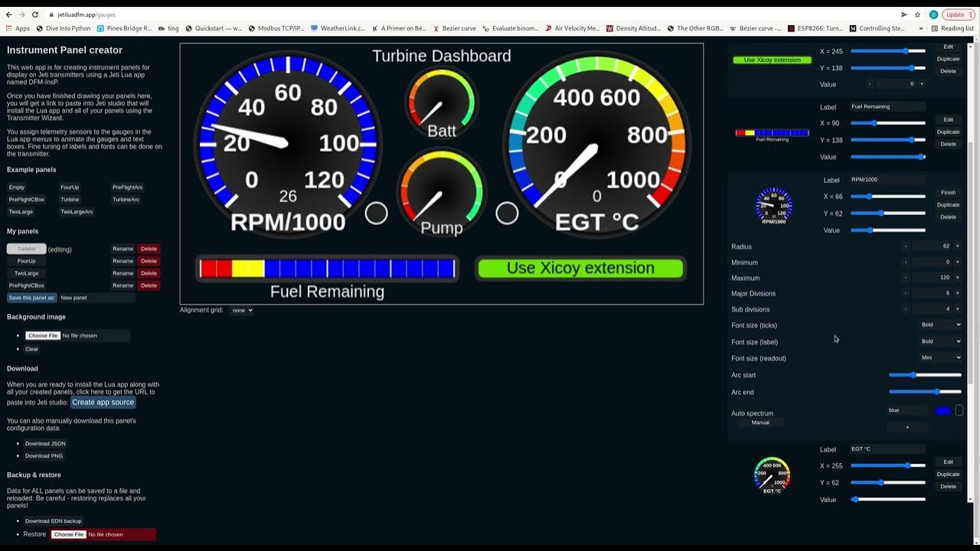This screenshot has height=551, width=980.
Task: Click the browser back arrow
Action: [x=8, y=15]
